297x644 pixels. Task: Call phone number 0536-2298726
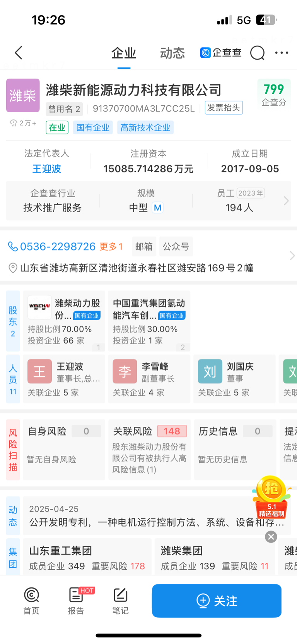click(x=58, y=246)
